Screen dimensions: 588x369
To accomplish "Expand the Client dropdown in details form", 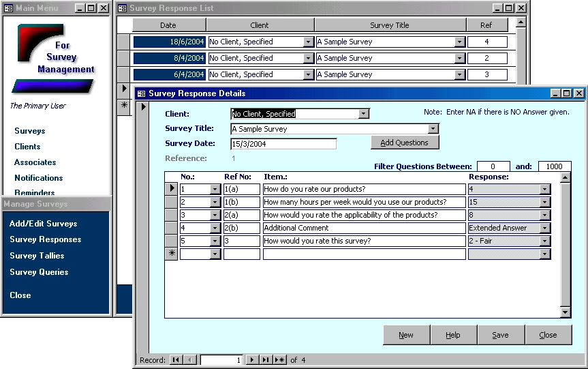I will point(363,114).
